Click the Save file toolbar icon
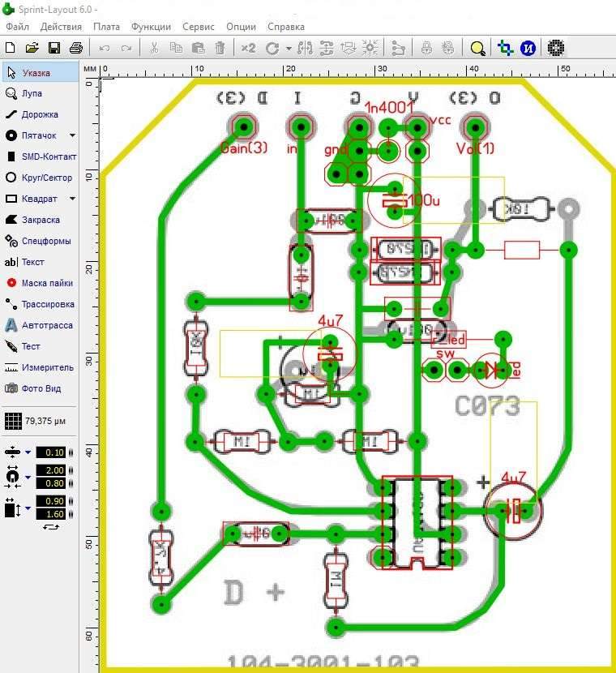The width and height of the screenshot is (616, 673). point(53,48)
